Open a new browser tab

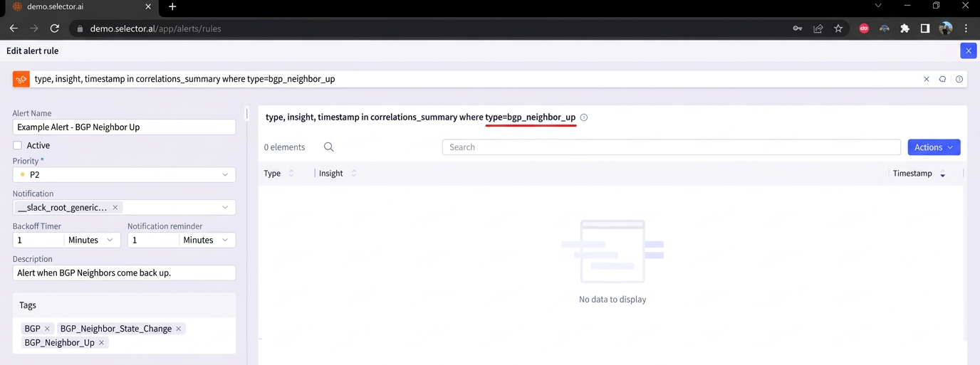tap(172, 7)
